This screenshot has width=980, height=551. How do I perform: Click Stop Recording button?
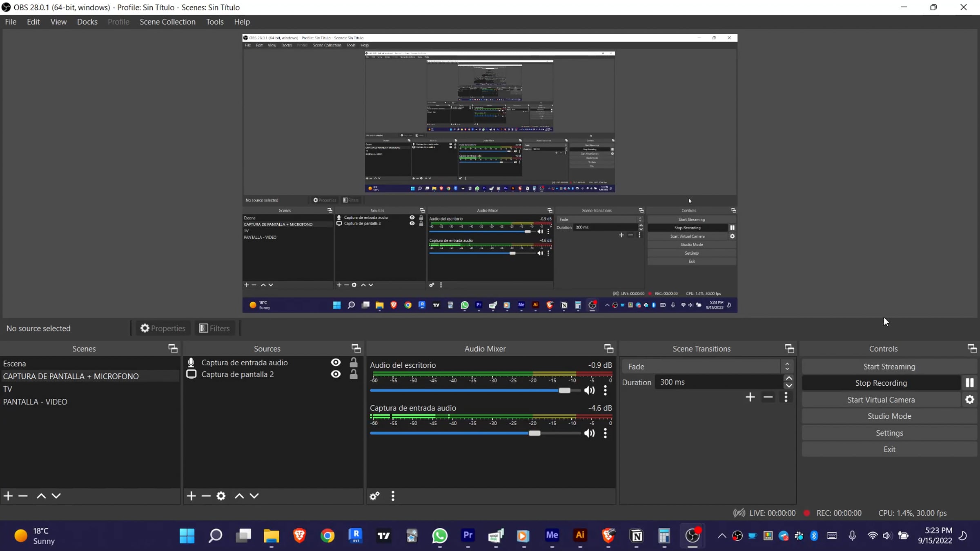[881, 383]
